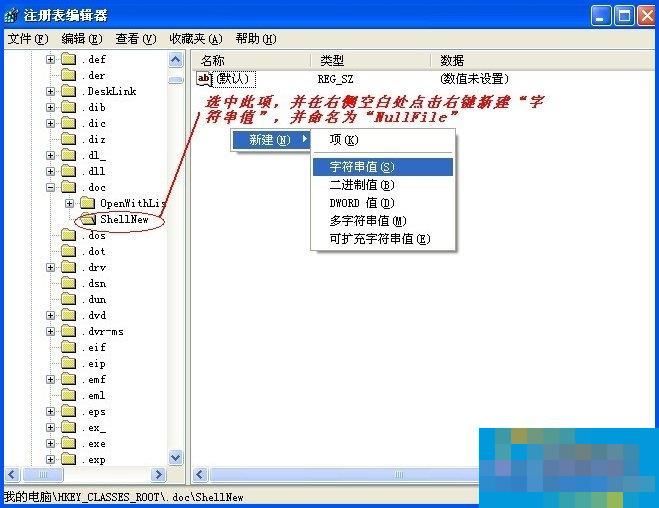Choose 字符串值(S) from the submenu
Screen dimensions: 659x508
[x=383, y=167]
